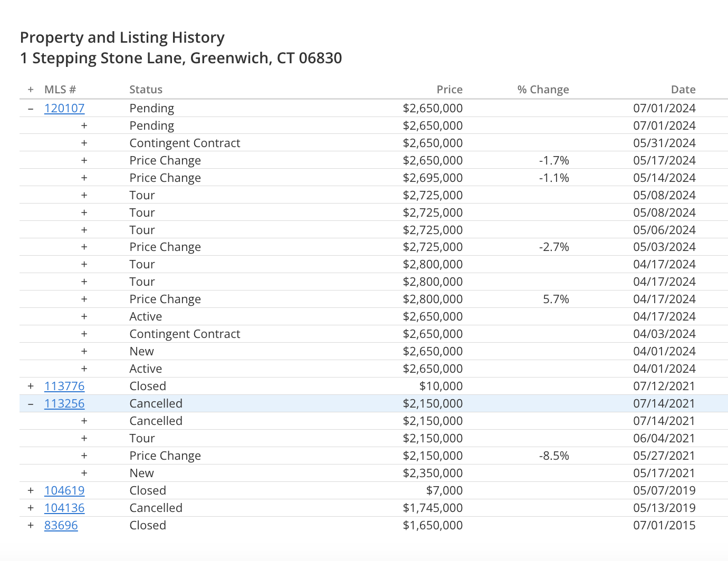The width and height of the screenshot is (728, 561).
Task: Expand Cancelled sub-row under 113256
Action: pyautogui.click(x=84, y=421)
